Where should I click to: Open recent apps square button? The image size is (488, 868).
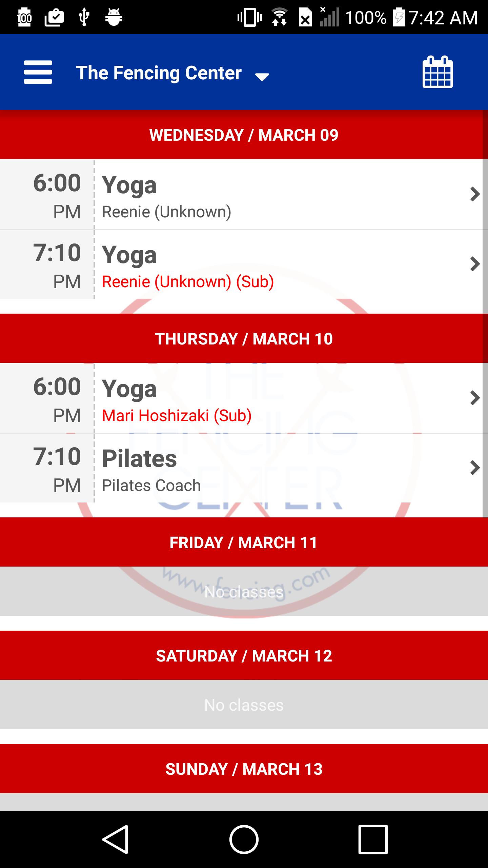pyautogui.click(x=373, y=839)
